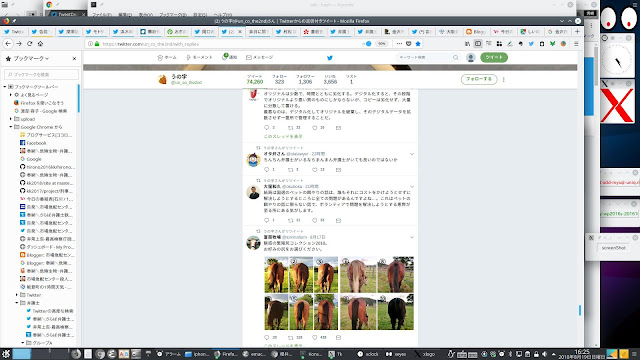Go back with the browser back arrow

point(8,44)
